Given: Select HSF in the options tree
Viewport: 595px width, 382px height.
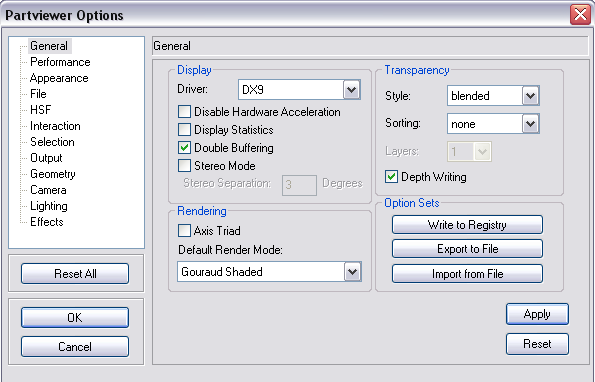Looking at the screenshot, I should [x=40, y=110].
